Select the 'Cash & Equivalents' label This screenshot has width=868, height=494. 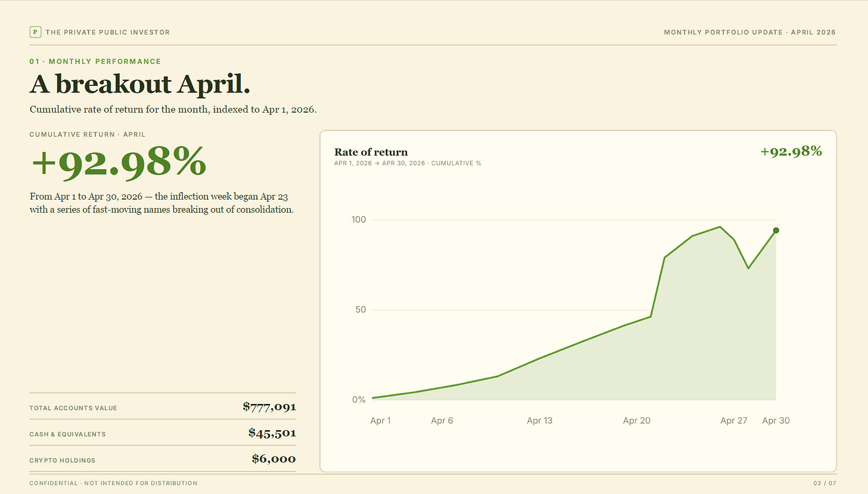(x=67, y=434)
